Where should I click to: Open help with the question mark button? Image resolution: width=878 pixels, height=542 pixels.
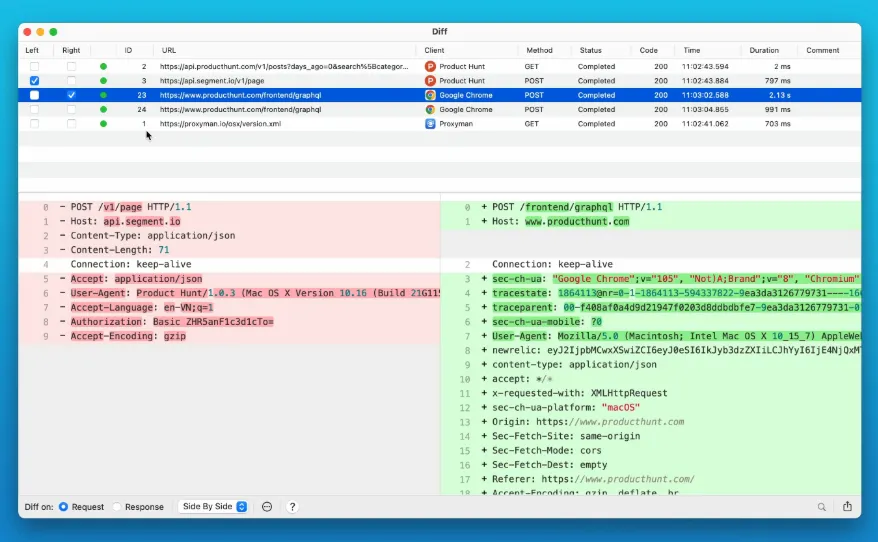click(292, 507)
